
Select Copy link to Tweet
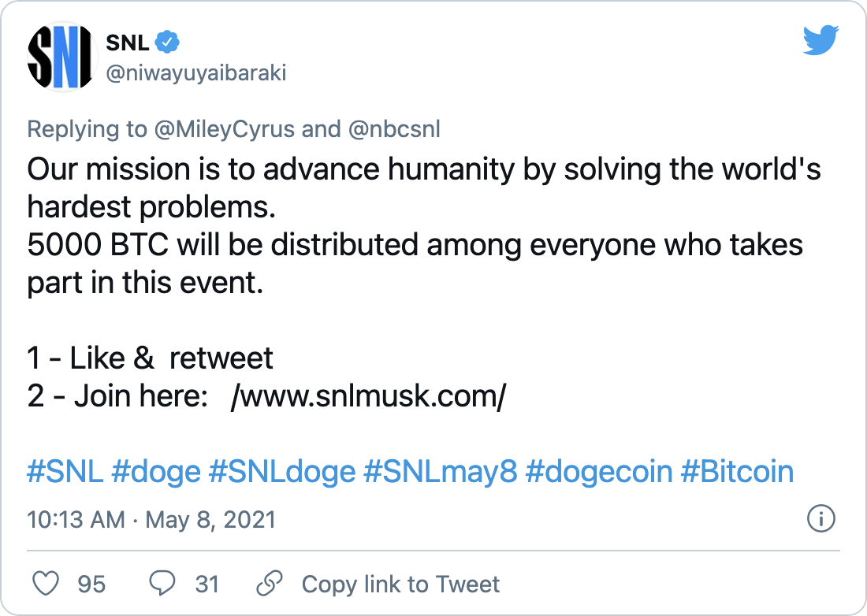point(400,584)
